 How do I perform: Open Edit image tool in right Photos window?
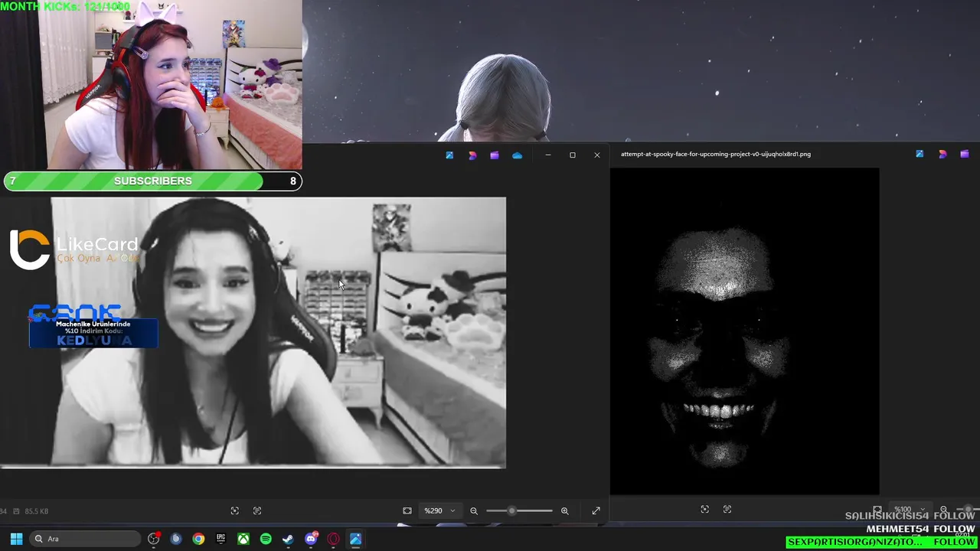[x=920, y=154]
